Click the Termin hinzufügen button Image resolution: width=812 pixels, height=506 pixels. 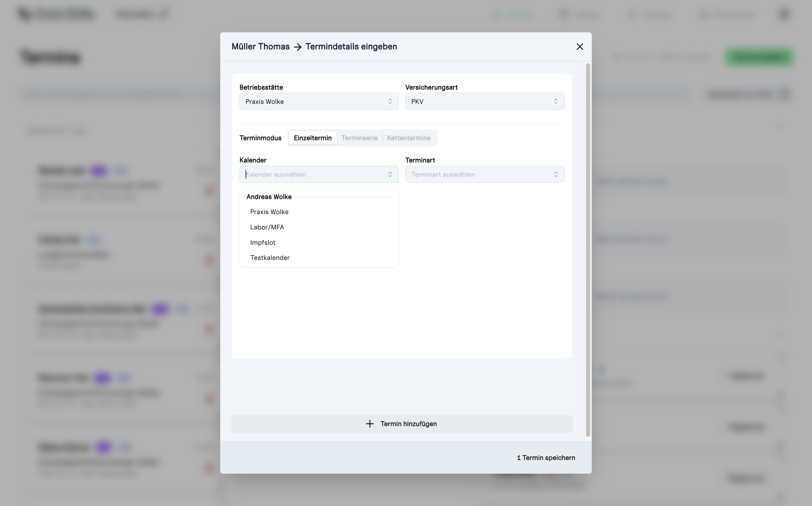[x=402, y=424]
